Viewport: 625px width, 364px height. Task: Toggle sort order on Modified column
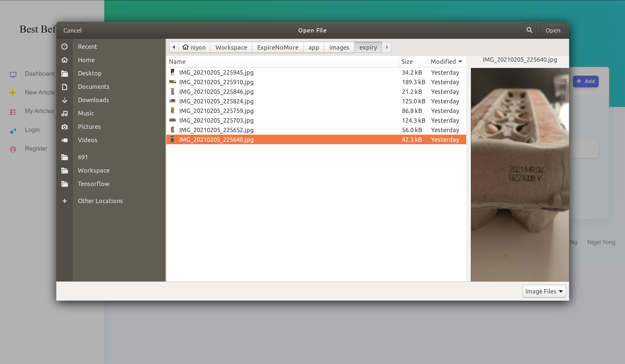pos(446,62)
